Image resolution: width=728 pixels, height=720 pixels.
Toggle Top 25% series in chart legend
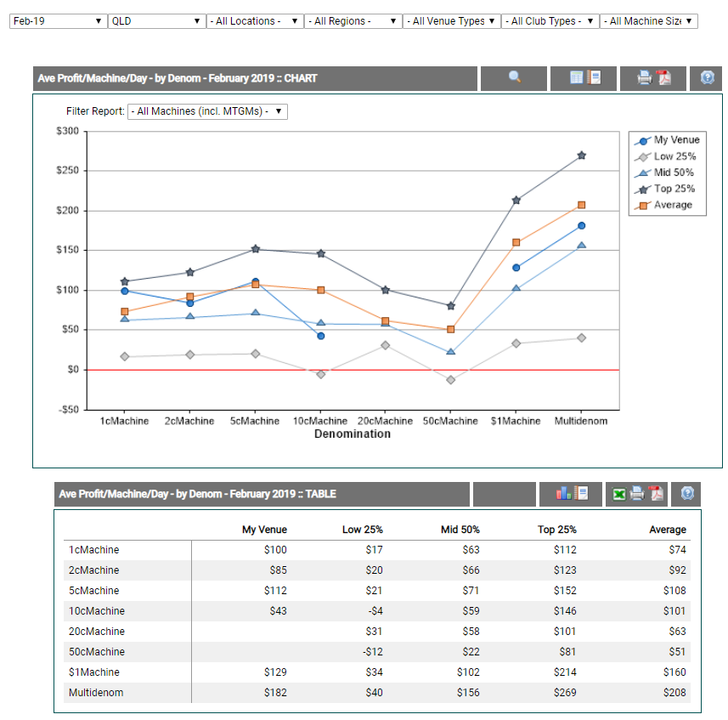pos(667,189)
